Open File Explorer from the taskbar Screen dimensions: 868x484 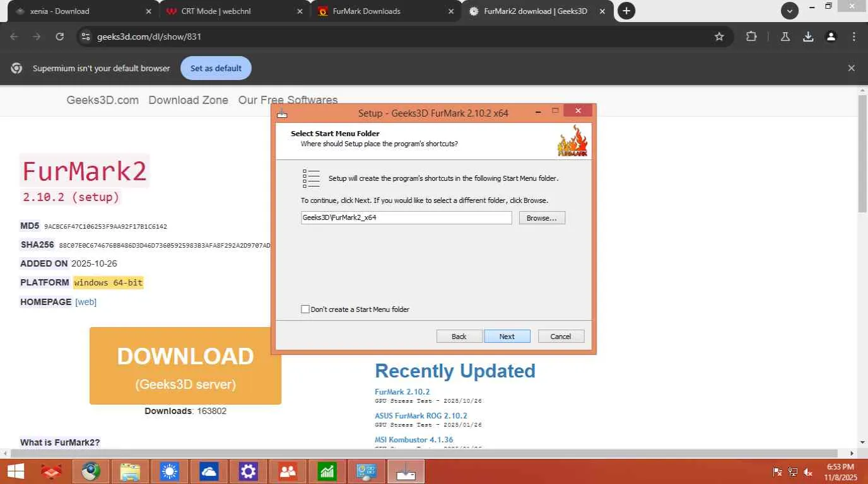pos(130,471)
